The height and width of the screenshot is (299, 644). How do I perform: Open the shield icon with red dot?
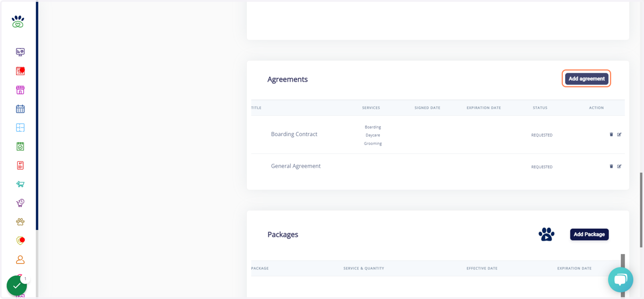(x=20, y=241)
